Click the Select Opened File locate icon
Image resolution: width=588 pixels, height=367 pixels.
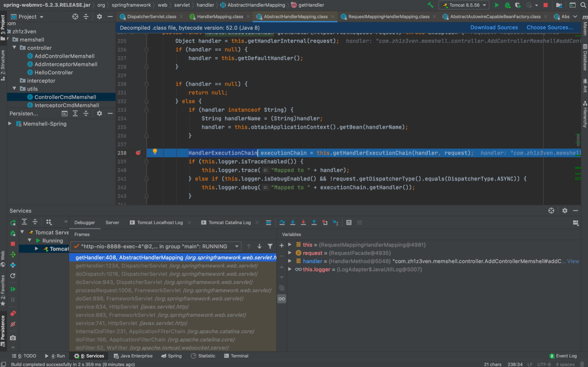click(75, 17)
